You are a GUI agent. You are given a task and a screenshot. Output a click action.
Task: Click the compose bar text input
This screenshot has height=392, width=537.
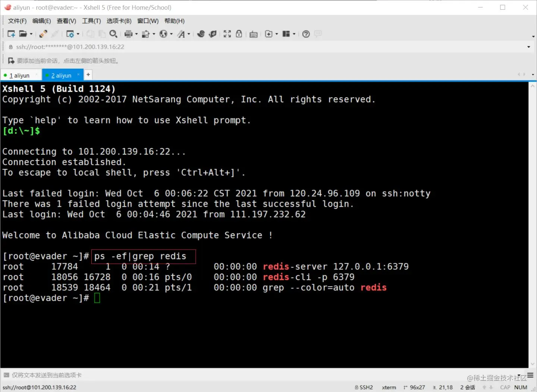pos(261,375)
